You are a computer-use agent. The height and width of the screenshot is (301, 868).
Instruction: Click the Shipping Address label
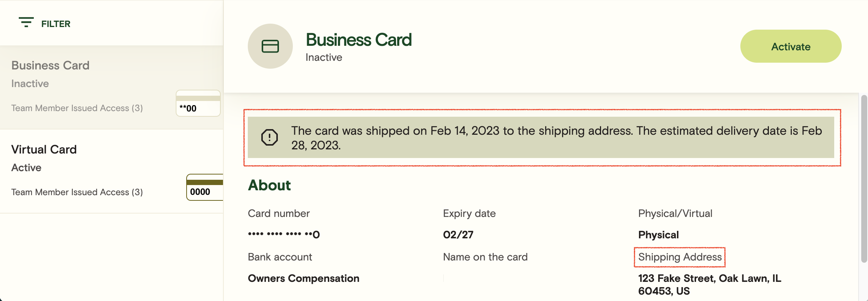(680, 257)
